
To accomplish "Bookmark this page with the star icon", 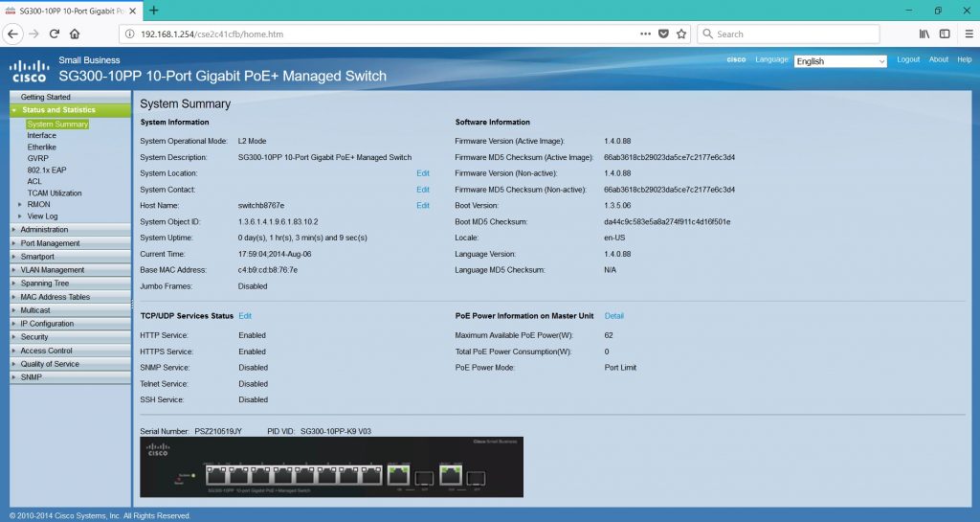I will point(681,34).
